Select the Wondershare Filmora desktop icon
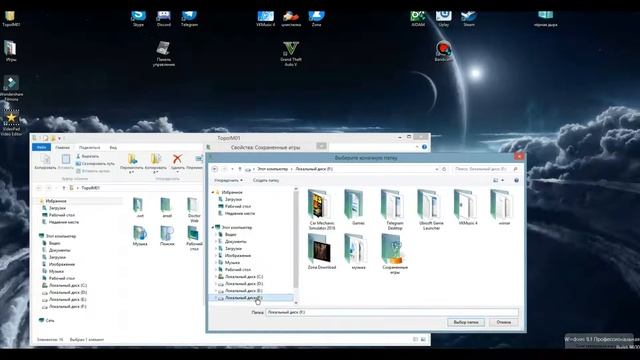This screenshot has height=360, width=640. point(11,88)
